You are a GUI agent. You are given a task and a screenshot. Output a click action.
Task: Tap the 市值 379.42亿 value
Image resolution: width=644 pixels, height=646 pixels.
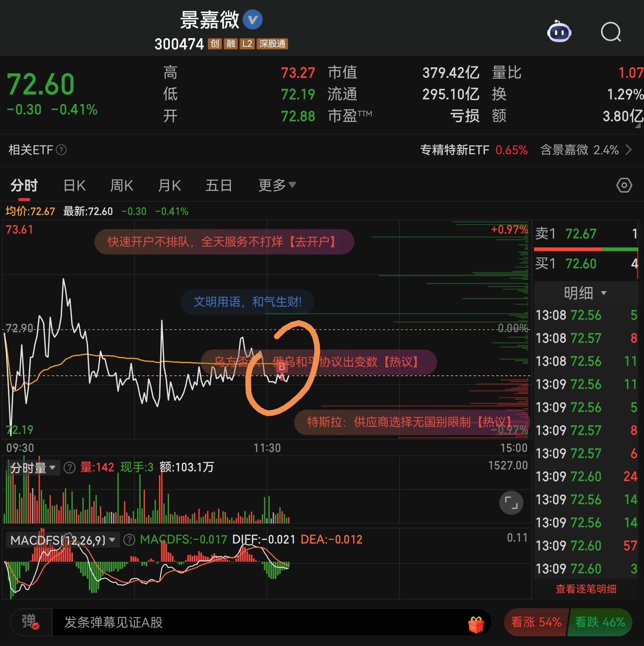450,73
